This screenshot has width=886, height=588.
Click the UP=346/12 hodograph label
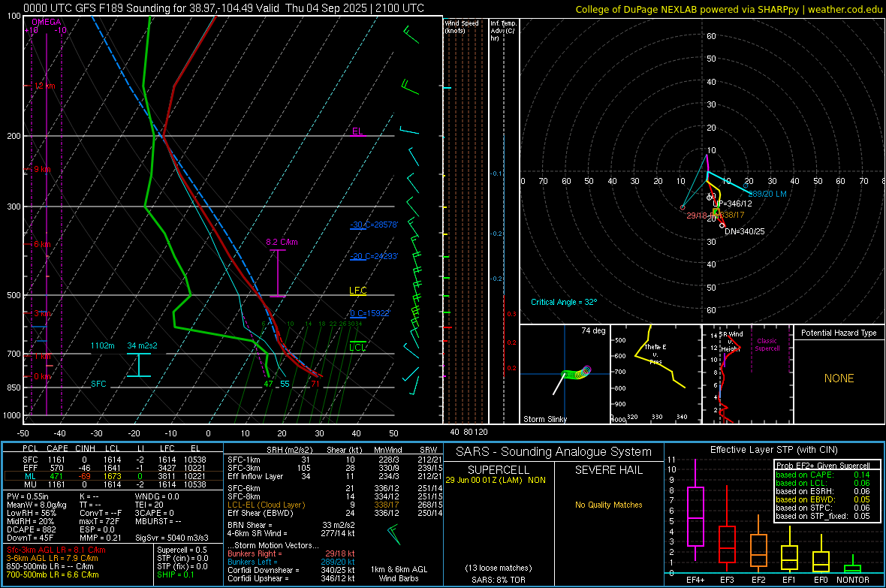[x=732, y=204]
